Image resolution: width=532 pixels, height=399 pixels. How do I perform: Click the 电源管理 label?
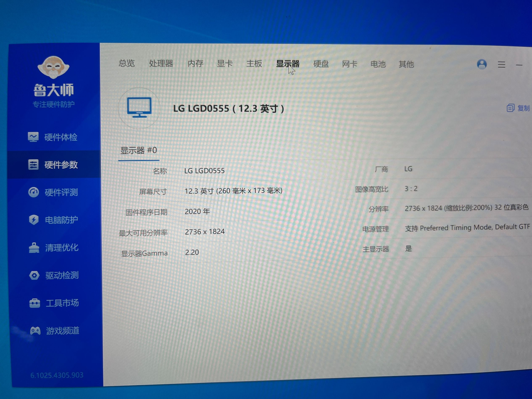[x=375, y=229]
